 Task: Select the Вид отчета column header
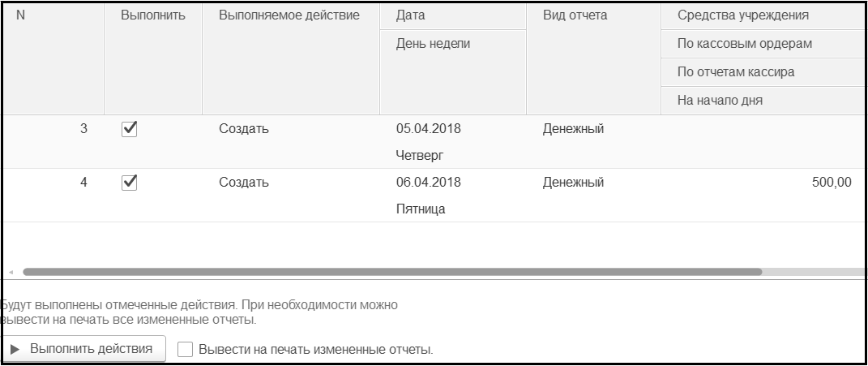pos(575,15)
